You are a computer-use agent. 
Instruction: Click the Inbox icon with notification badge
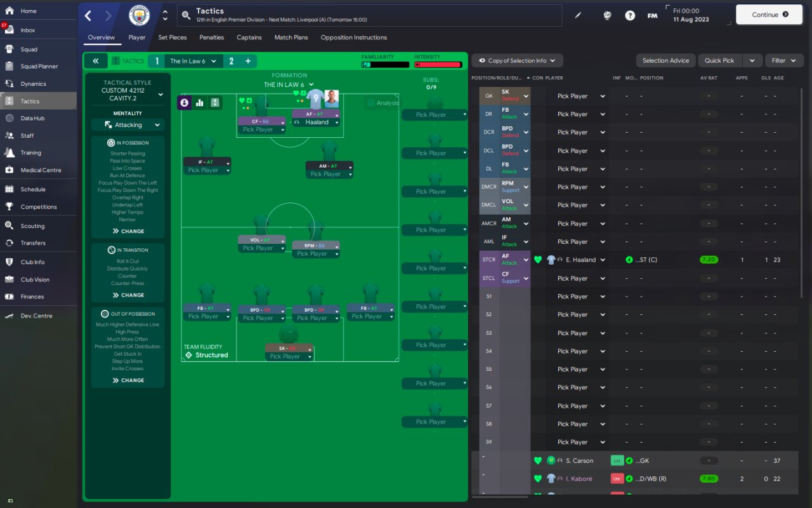(x=10, y=30)
